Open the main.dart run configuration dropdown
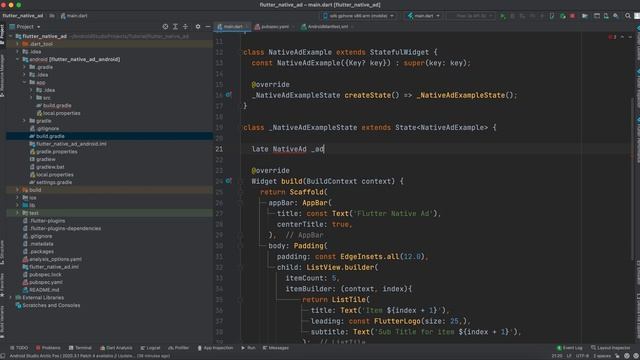 tap(424, 16)
